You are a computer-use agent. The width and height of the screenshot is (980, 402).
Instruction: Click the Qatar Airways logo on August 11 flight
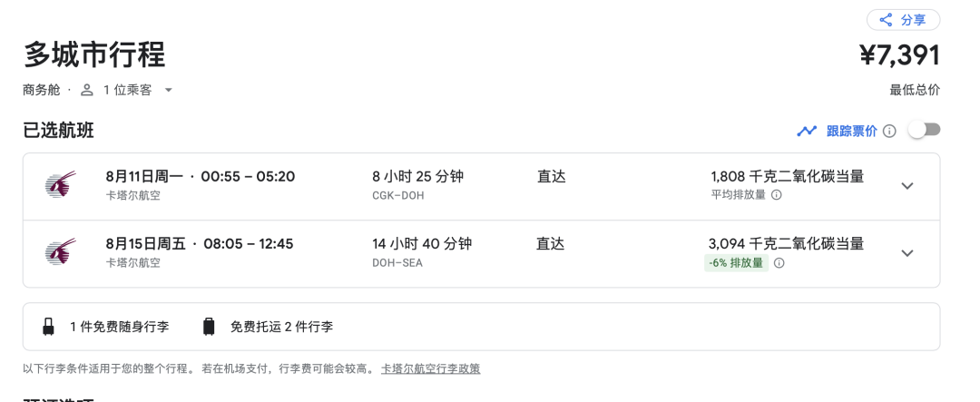point(61,184)
